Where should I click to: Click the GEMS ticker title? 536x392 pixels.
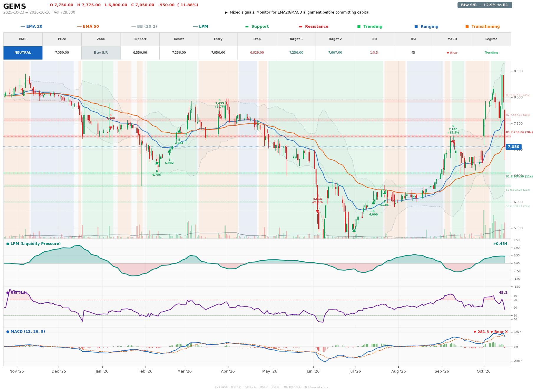(15, 6)
